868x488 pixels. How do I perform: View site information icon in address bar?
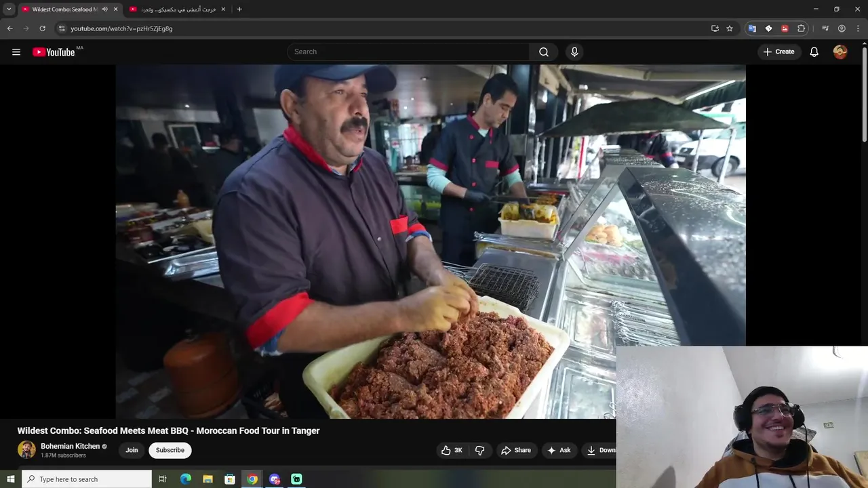(x=62, y=28)
